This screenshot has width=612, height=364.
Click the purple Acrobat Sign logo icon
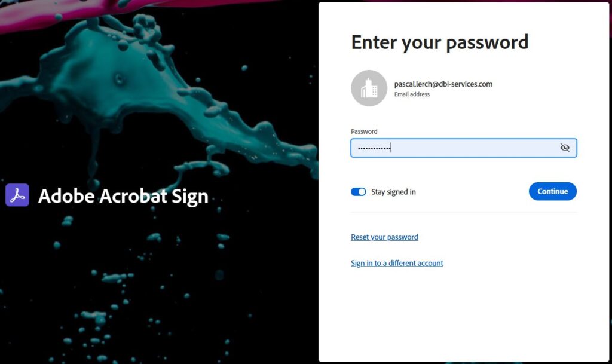pos(17,195)
